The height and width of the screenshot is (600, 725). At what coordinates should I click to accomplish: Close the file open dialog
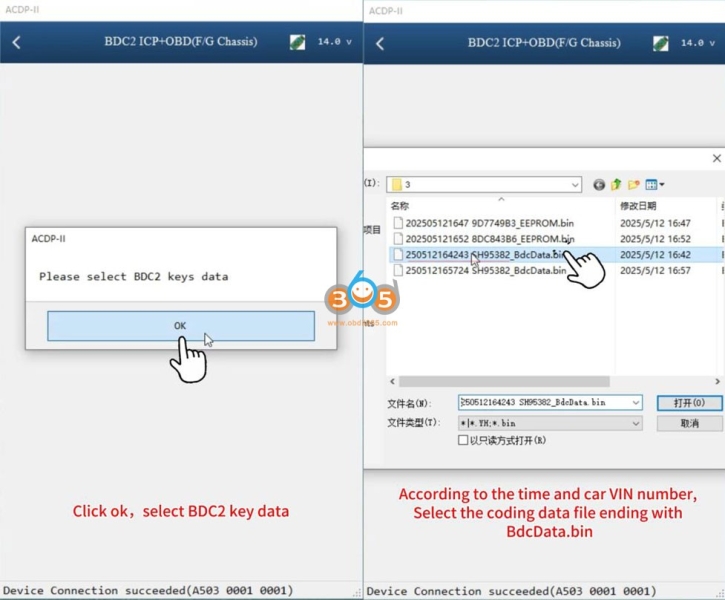click(x=717, y=159)
